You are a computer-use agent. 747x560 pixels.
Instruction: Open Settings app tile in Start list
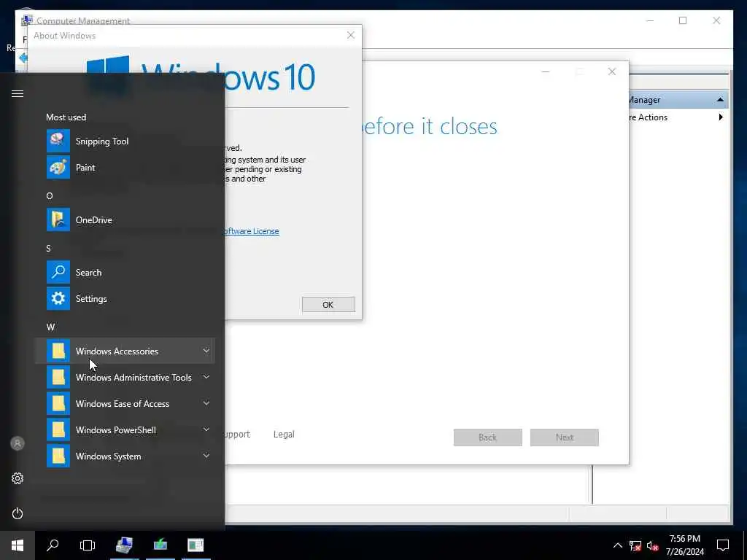pyautogui.click(x=125, y=298)
